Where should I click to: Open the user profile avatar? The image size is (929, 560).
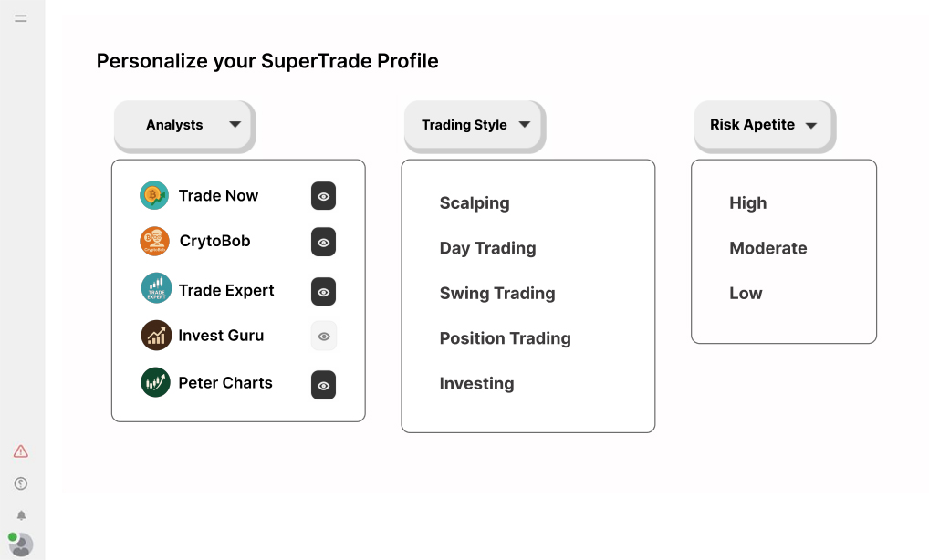(21, 544)
